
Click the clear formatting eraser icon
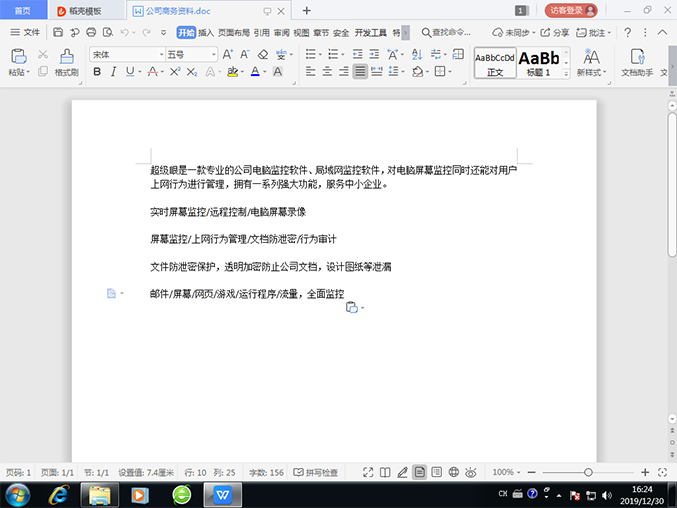pyautogui.click(x=263, y=54)
